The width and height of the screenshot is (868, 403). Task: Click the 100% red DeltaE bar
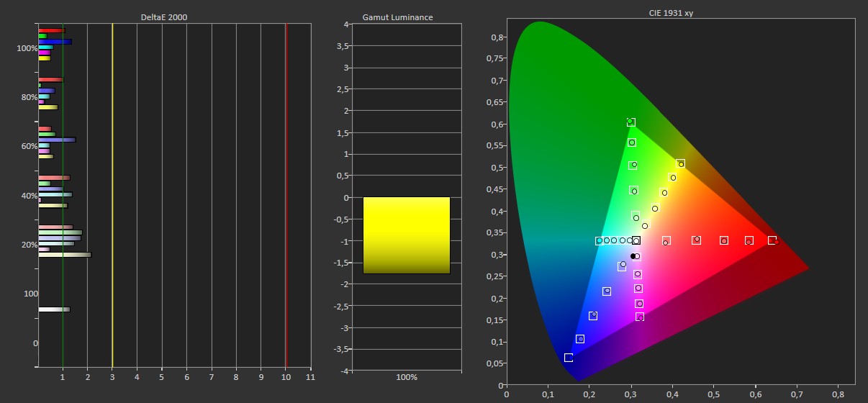[51, 30]
